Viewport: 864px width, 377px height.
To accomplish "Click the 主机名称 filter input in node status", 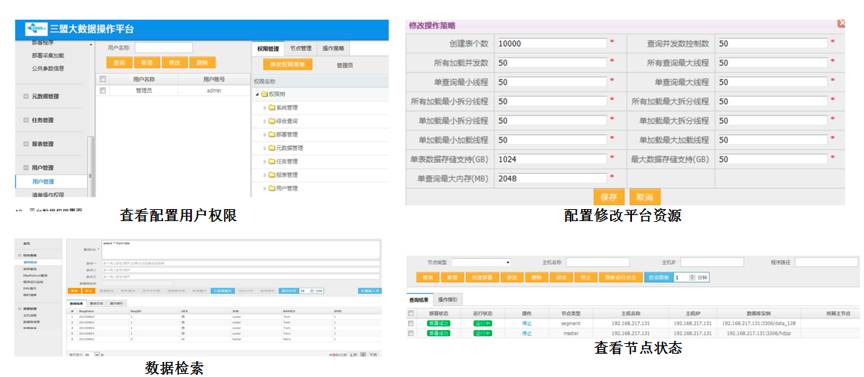I will [597, 262].
